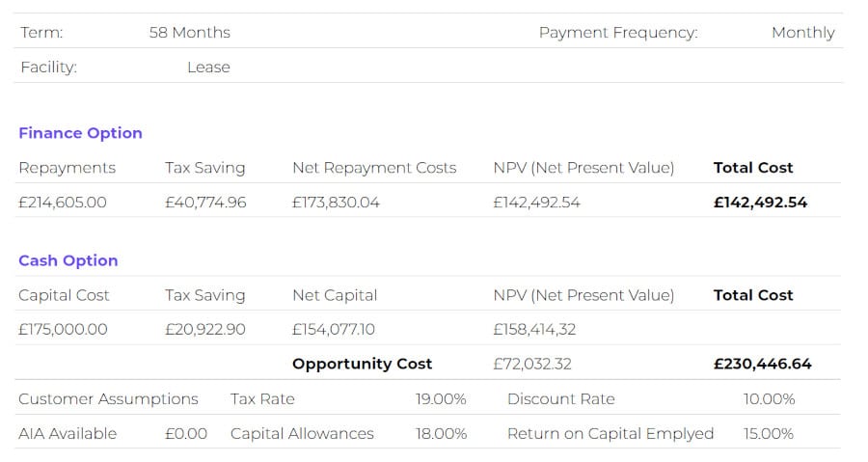Click finance tax saving £40,774.96
Viewport: 868px width, 462px height.
[205, 203]
